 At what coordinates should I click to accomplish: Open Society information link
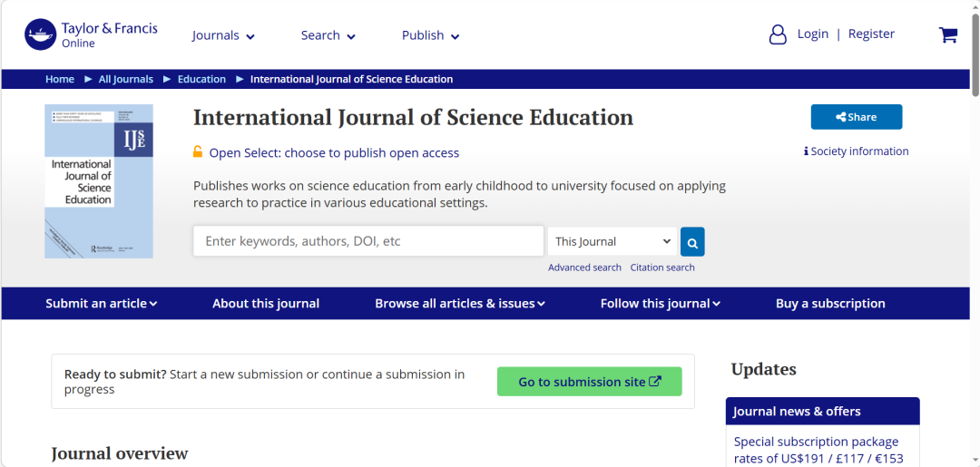click(856, 151)
